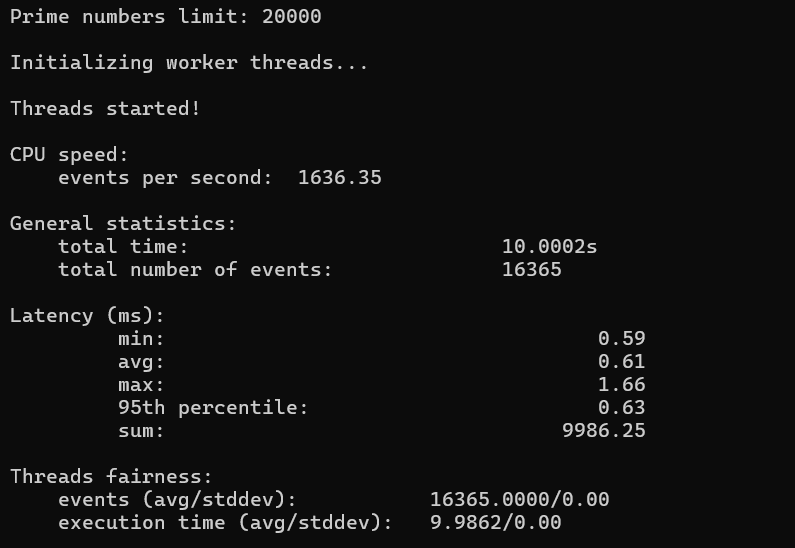This screenshot has height=548, width=795.
Task: Select the value 16365.0000/0.00
Action: tap(520, 500)
